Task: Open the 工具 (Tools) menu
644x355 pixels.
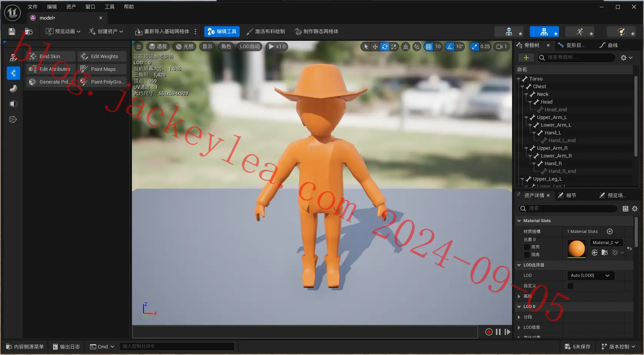Action: point(110,7)
